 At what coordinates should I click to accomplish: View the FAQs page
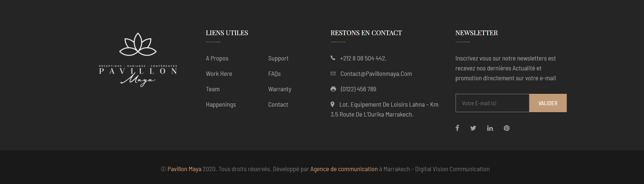(274, 74)
